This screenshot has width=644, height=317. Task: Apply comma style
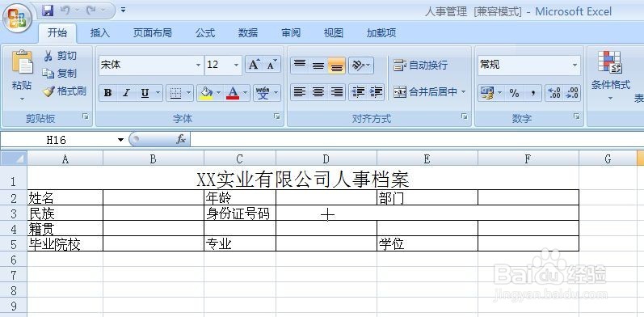(x=532, y=93)
